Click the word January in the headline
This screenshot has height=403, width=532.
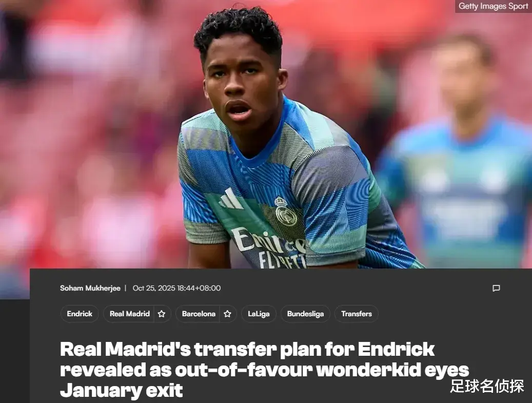[101, 391]
